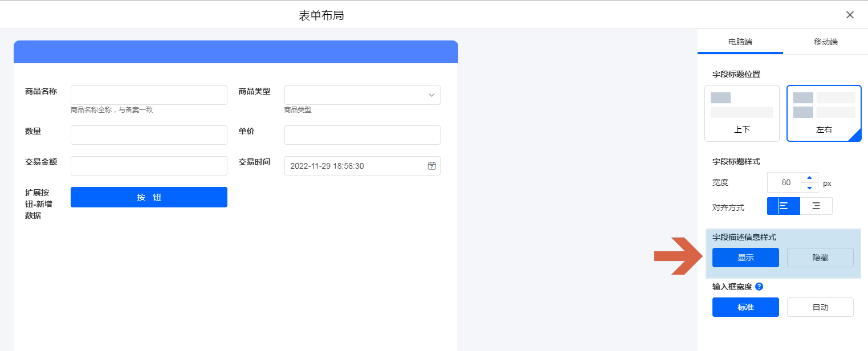Select 标准 input box width

click(745, 307)
